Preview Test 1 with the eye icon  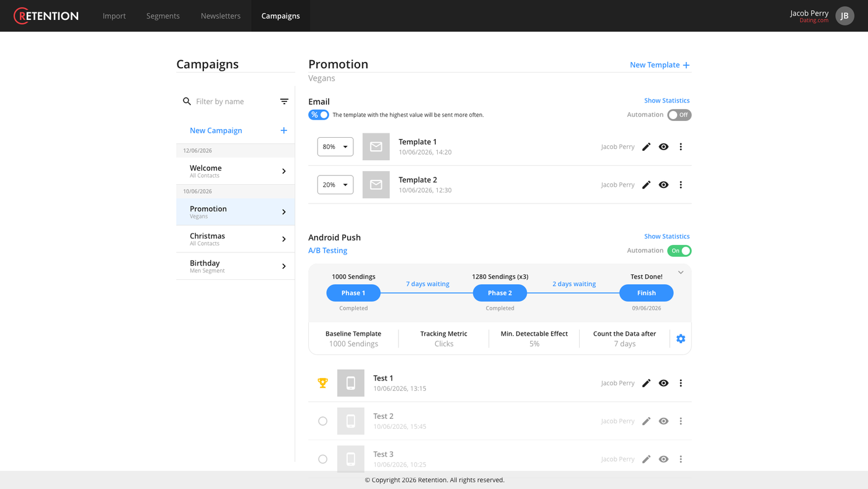663,384
